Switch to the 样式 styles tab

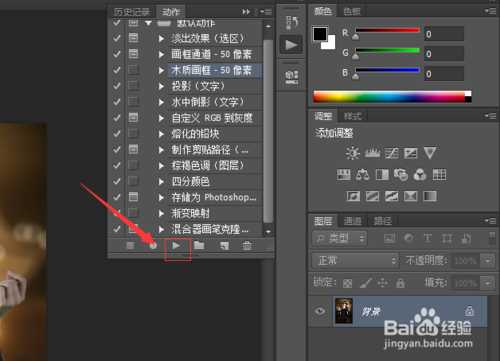pyautogui.click(x=352, y=116)
